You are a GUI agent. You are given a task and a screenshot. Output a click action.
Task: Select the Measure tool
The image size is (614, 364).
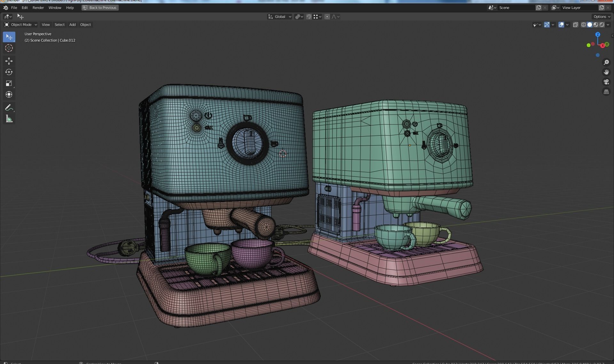pyautogui.click(x=9, y=119)
